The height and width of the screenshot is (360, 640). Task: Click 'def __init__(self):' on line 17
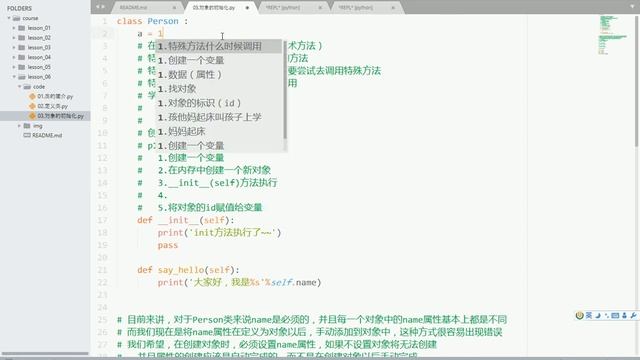[186, 220]
